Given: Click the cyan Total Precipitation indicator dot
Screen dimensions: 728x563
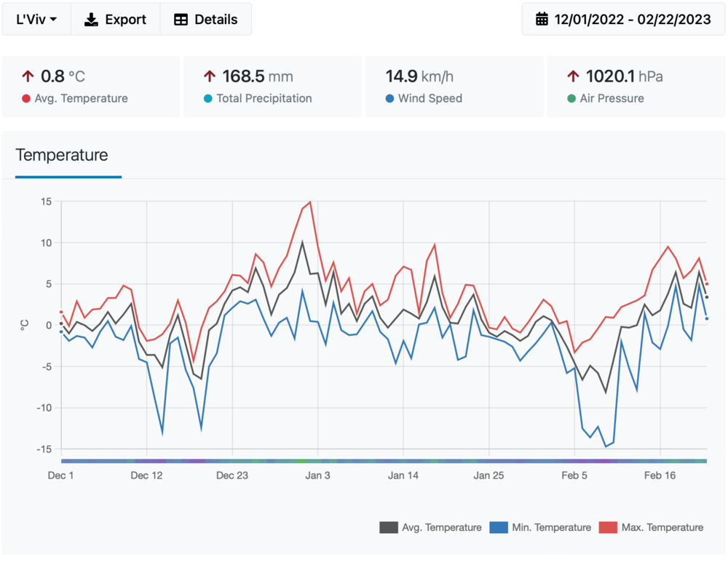Looking at the screenshot, I should tap(208, 98).
